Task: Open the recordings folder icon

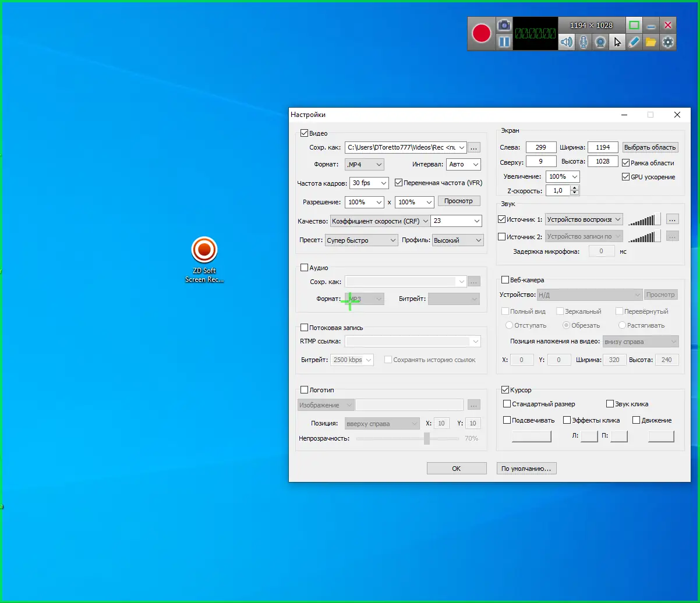Action: coord(650,42)
